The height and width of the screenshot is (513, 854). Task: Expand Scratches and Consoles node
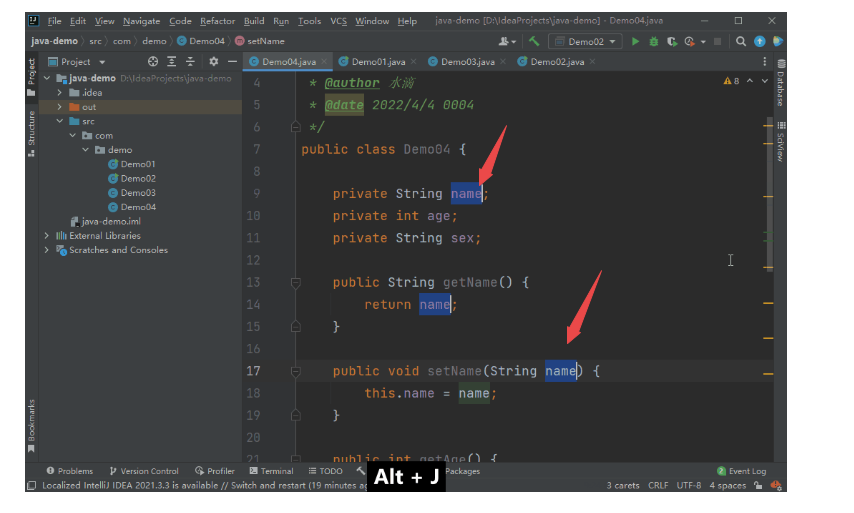46,250
